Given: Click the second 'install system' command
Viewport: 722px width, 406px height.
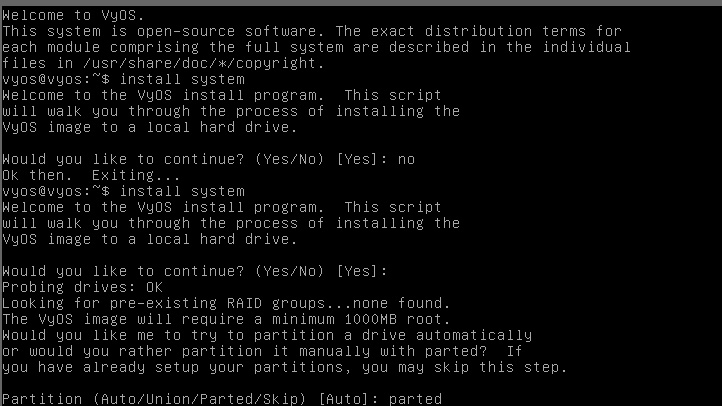Looking at the screenshot, I should [x=182, y=191].
